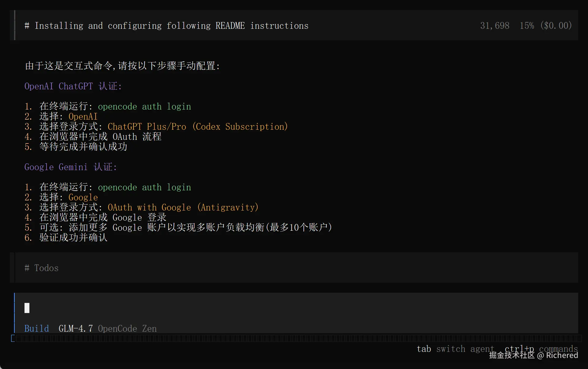Click the bottom progress bar strip
The width and height of the screenshot is (588, 369).
294,338
